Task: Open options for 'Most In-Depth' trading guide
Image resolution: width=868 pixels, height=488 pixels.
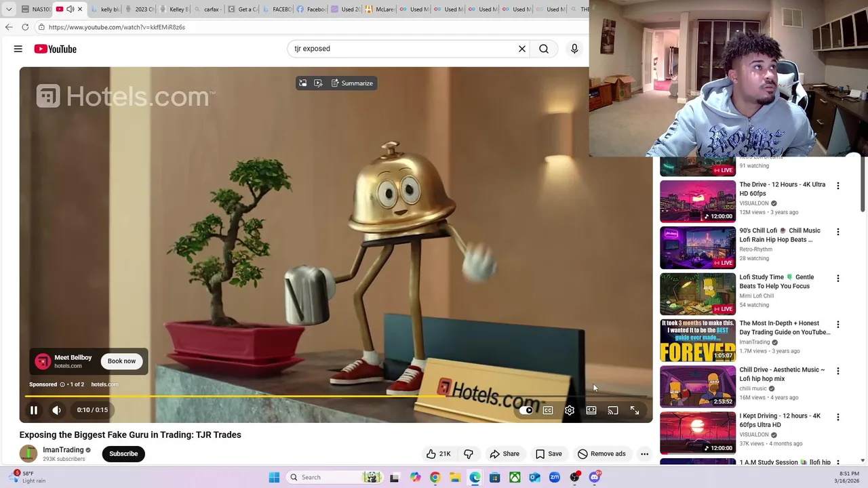Action: coord(837,325)
